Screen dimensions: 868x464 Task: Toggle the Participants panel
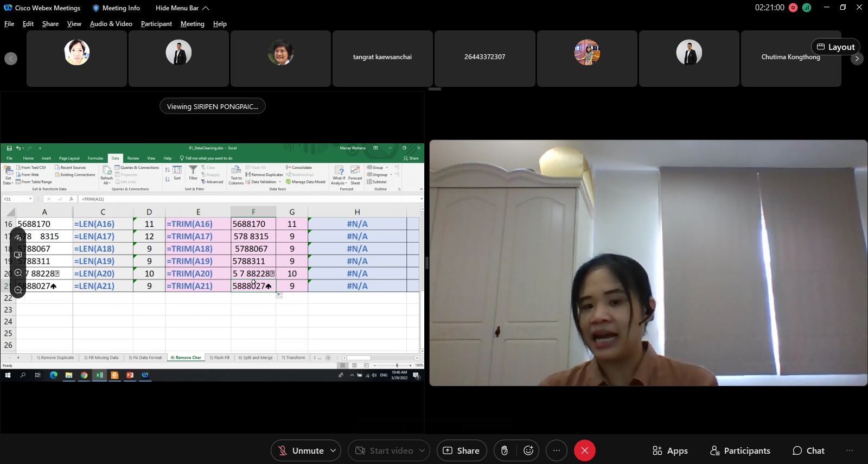pyautogui.click(x=740, y=450)
